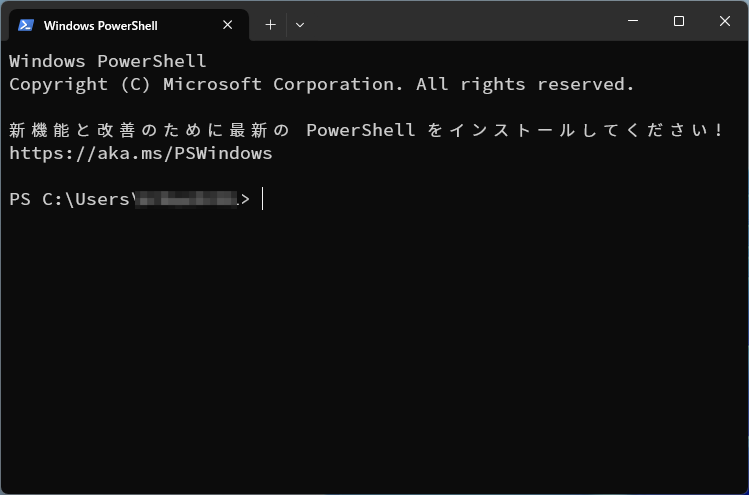Open a new tab with the plus button

pos(270,25)
